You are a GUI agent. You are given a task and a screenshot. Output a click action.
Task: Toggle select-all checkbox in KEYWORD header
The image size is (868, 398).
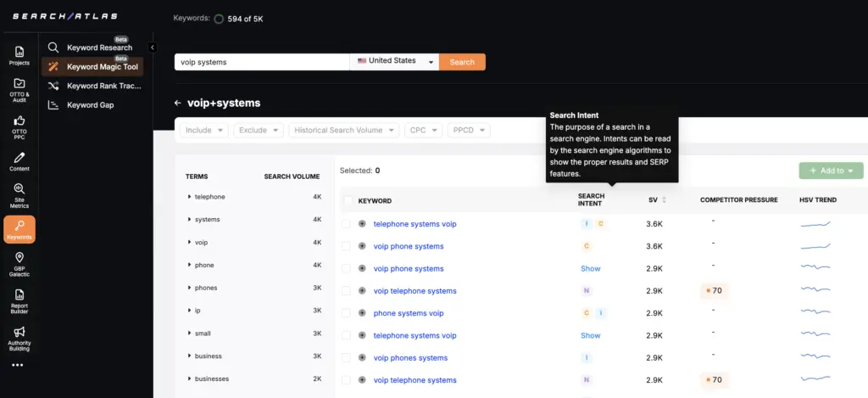(348, 200)
